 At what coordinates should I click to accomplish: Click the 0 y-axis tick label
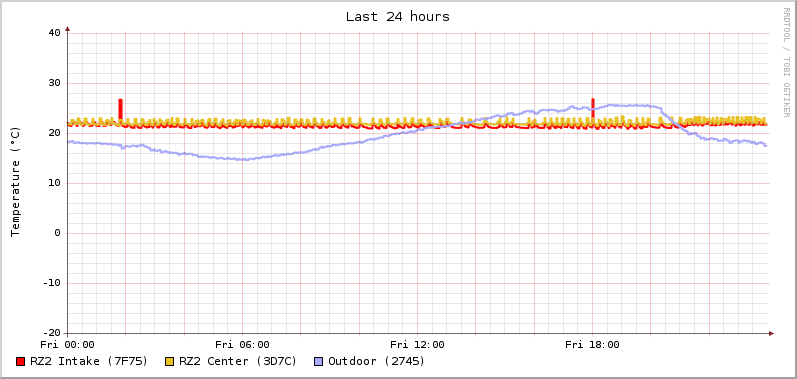tap(57, 234)
